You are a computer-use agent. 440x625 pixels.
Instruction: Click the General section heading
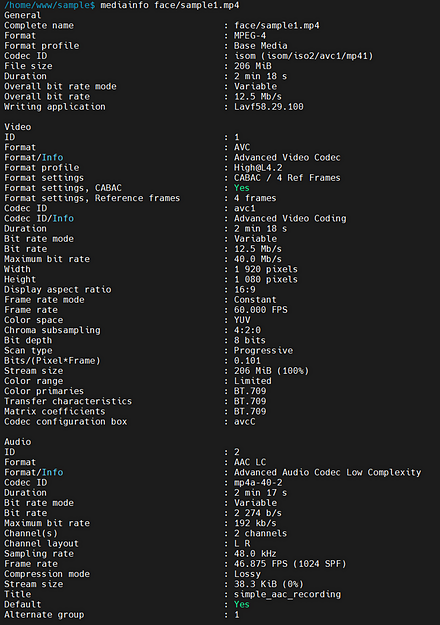tap(22, 15)
